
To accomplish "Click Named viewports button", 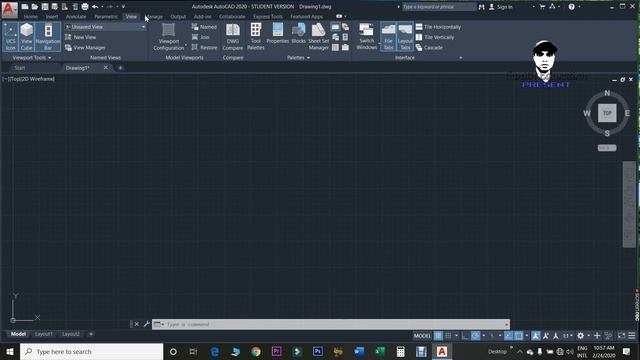I will 204,27.
